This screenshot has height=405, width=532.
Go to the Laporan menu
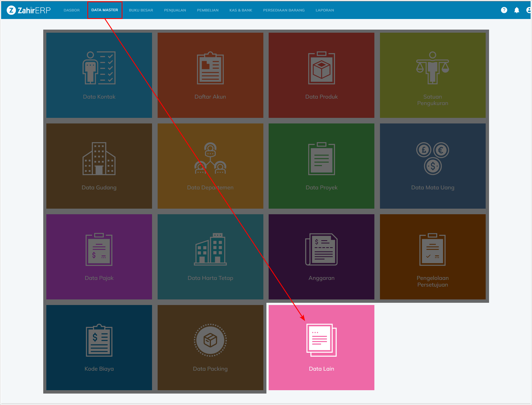pos(324,10)
